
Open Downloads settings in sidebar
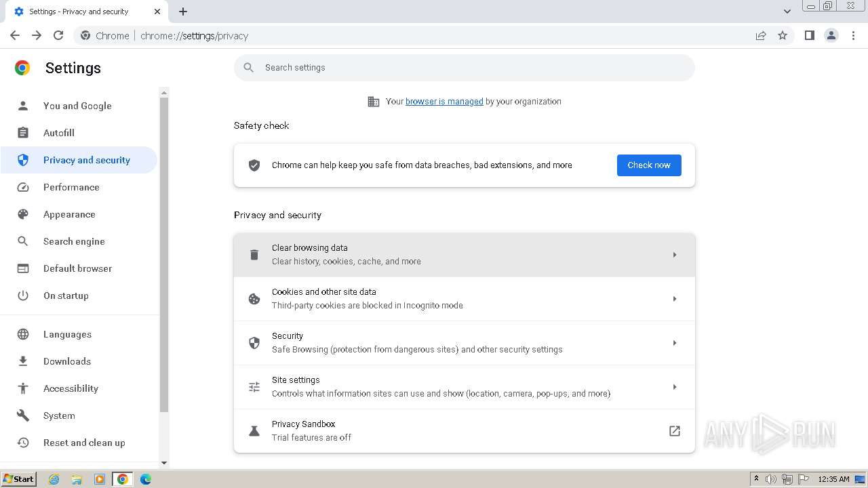[79, 361]
